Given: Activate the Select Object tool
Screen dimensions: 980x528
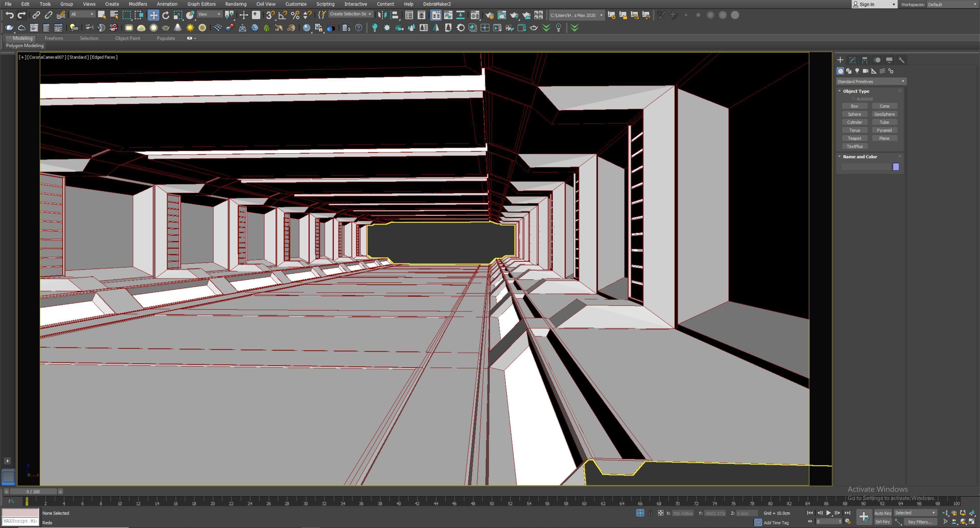Looking at the screenshot, I should (x=102, y=15).
